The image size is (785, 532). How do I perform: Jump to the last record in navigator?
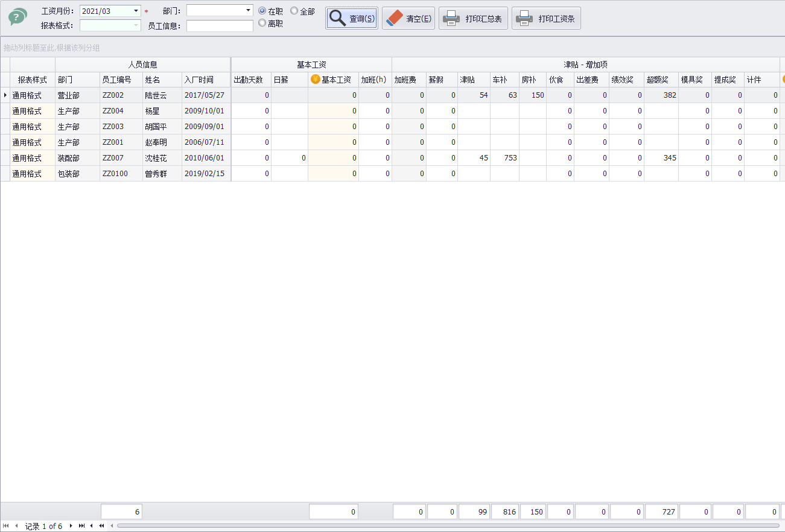point(81,526)
